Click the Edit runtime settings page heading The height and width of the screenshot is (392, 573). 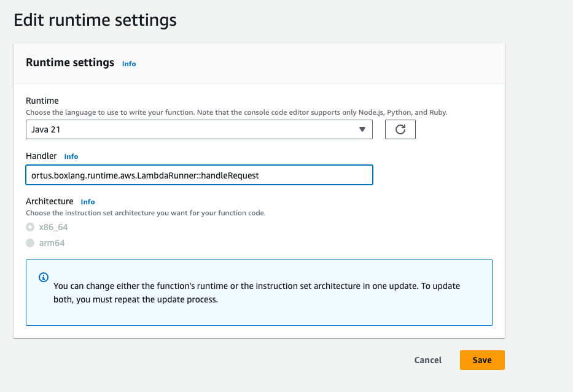pyautogui.click(x=95, y=20)
